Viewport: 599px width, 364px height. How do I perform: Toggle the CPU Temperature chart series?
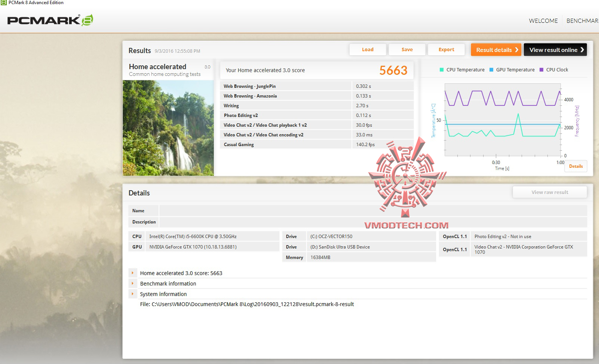click(x=463, y=70)
